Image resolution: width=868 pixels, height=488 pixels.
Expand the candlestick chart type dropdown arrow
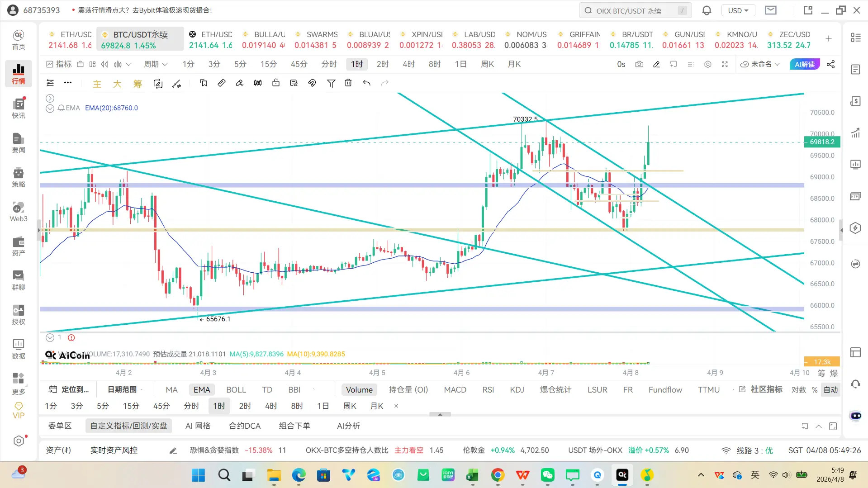coord(129,64)
